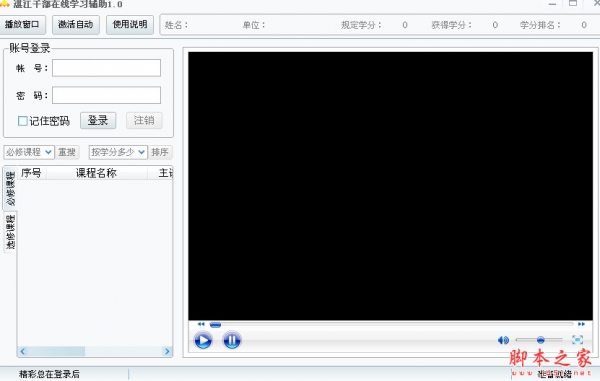Click the 序号 column header
This screenshot has width=600, height=381.
click(x=31, y=173)
